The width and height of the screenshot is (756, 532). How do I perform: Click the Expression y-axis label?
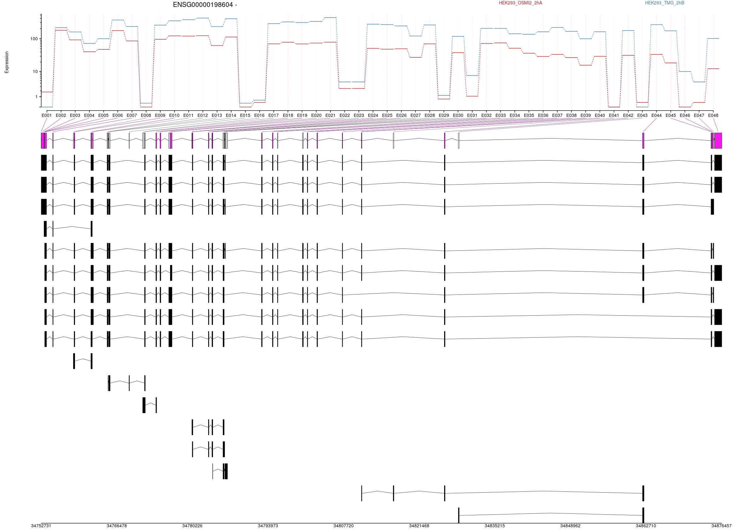(x=7, y=62)
